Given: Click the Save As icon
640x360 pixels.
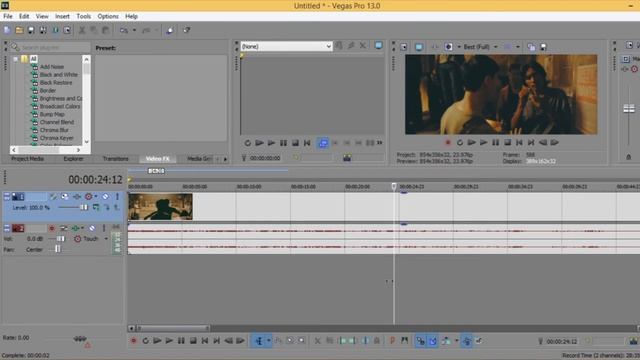Looking at the screenshot, I should [x=43, y=30].
